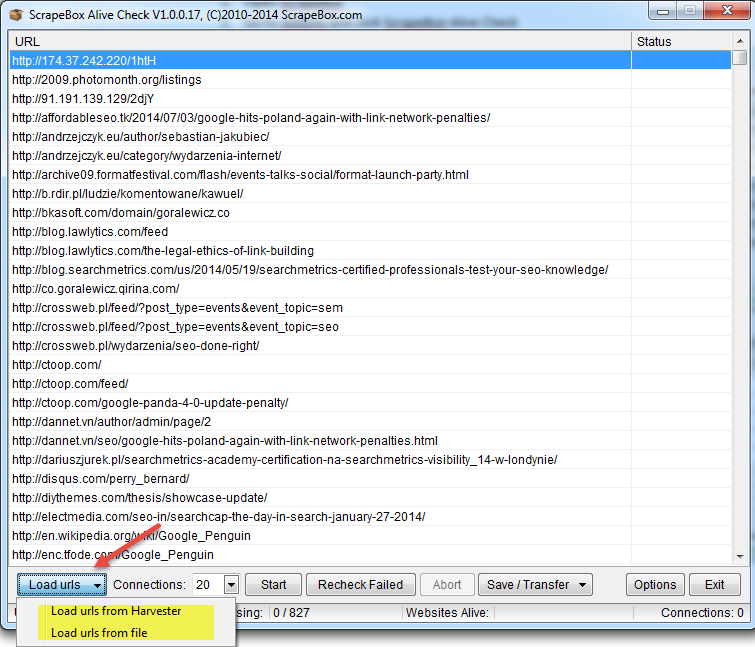
Task: Choose Load urls from file
Action: click(x=99, y=633)
